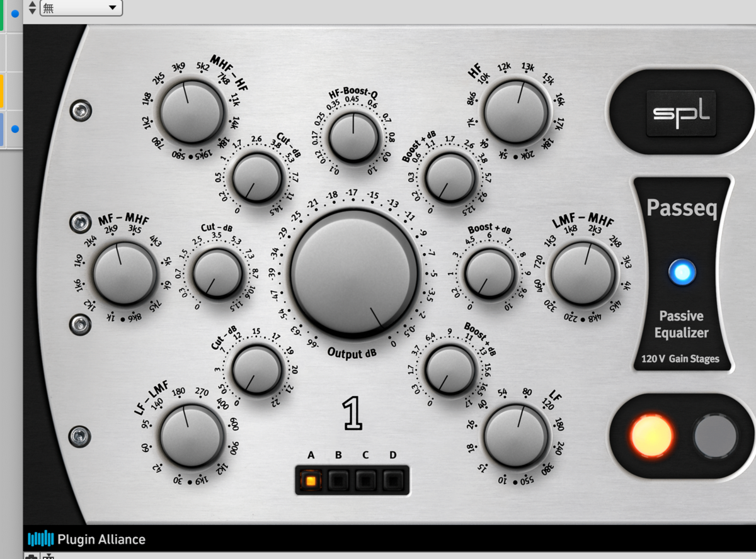Image resolution: width=756 pixels, height=559 pixels.
Task: Click the Passeq title text
Action: 682,208
